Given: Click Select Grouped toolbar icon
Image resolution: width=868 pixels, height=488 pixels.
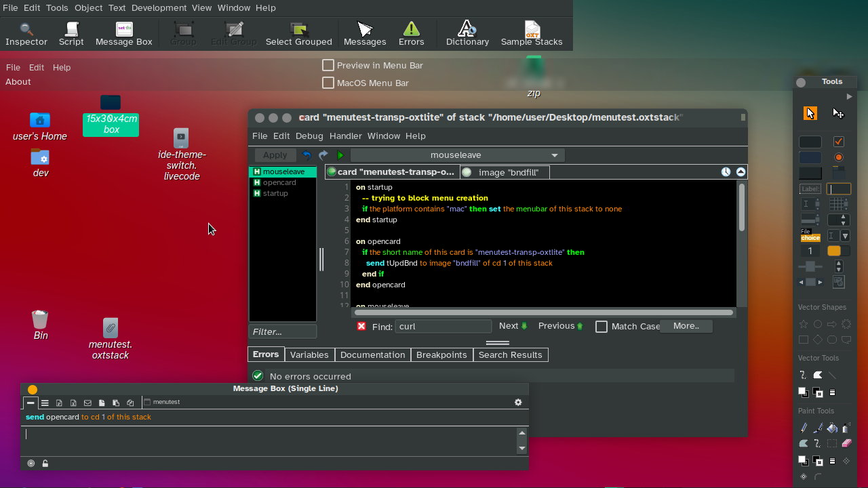Looking at the screenshot, I should pos(299,34).
